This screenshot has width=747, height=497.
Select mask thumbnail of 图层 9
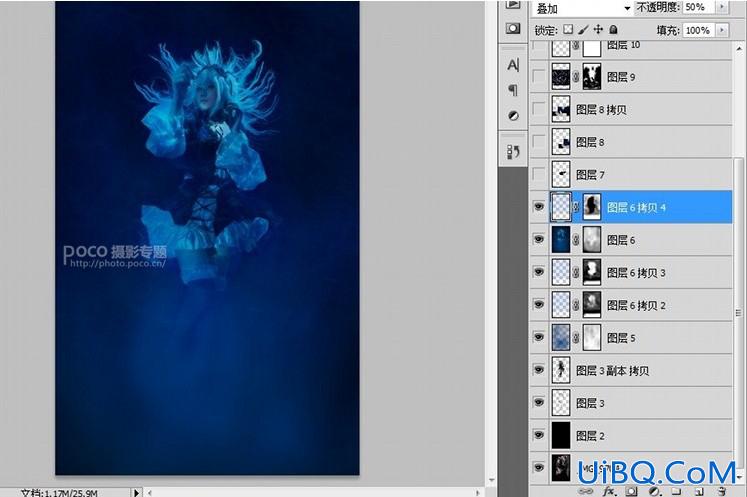(x=592, y=77)
